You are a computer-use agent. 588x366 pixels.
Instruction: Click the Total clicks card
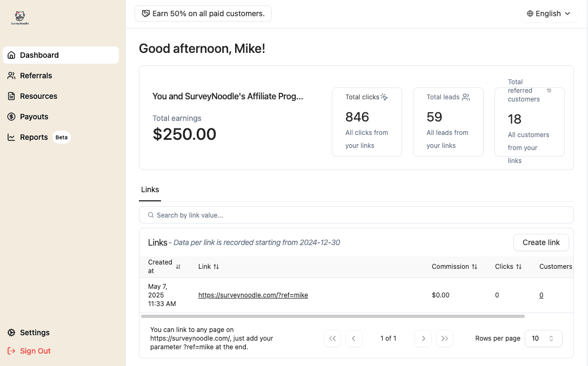(367, 122)
